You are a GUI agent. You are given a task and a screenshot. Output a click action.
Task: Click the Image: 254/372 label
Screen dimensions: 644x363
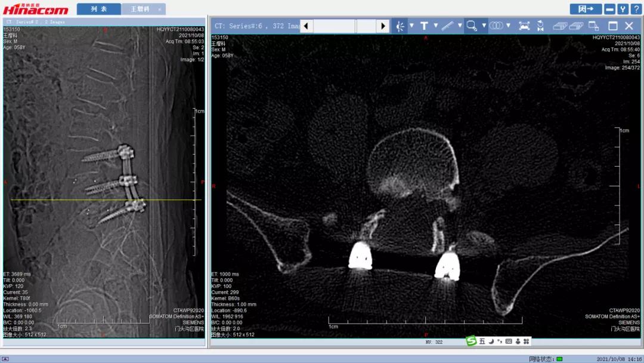pyautogui.click(x=622, y=68)
